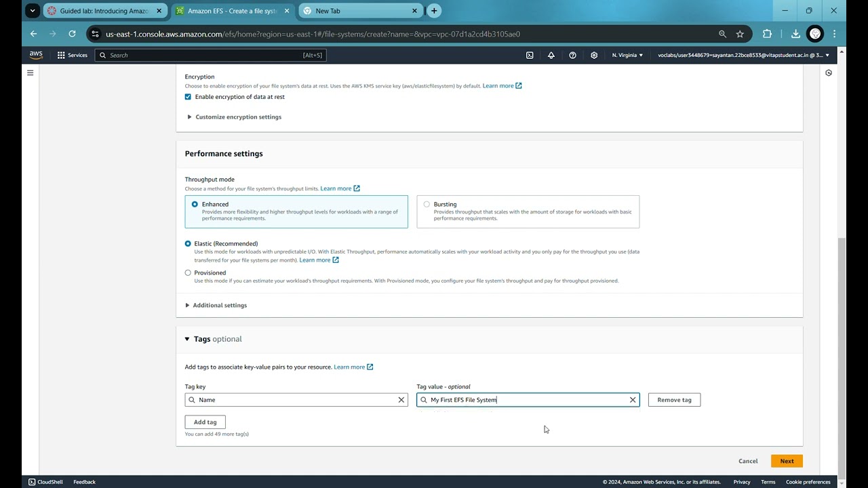868x488 pixels.
Task: Click the Add tag button
Action: pyautogui.click(x=205, y=422)
